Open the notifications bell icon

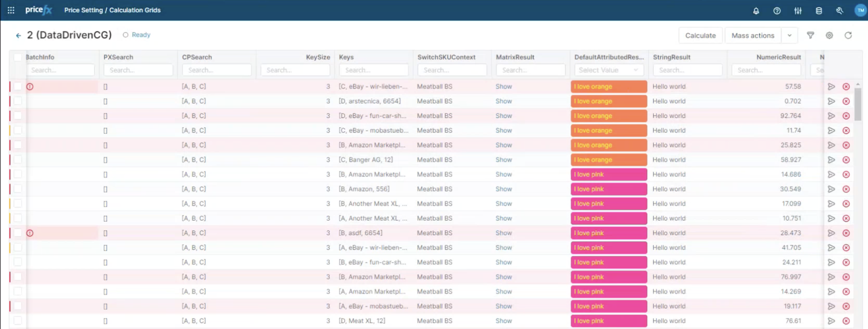756,11
